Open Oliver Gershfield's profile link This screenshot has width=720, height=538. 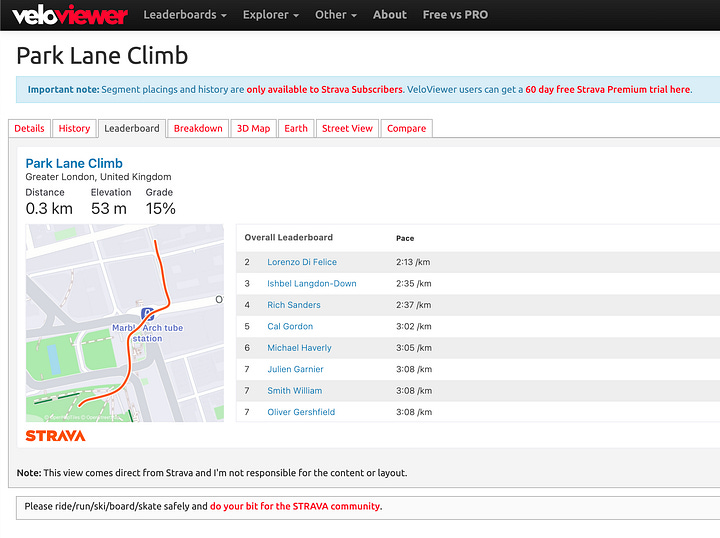point(301,412)
